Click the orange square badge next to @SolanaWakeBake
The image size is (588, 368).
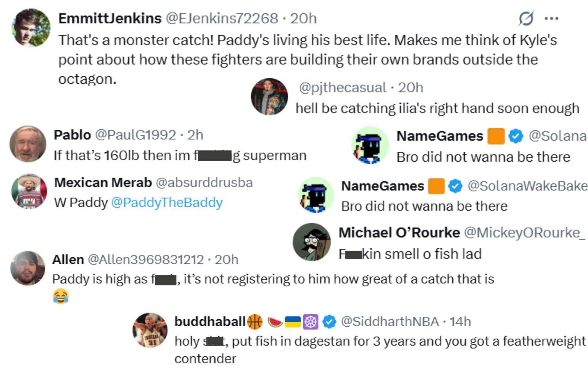[436, 186]
